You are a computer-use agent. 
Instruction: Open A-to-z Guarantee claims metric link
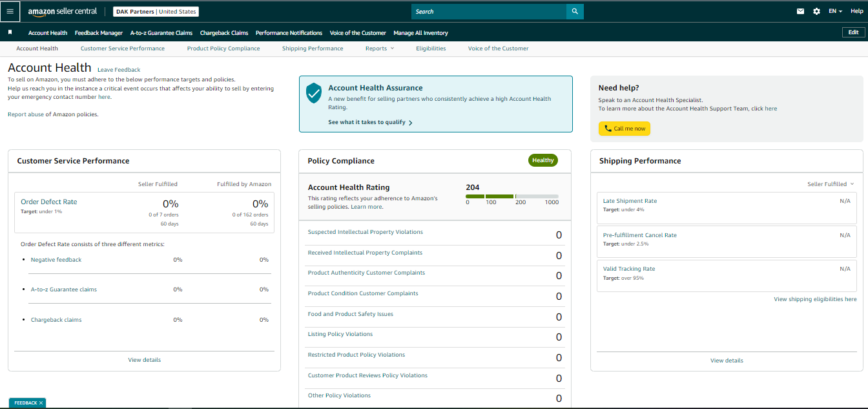tap(64, 289)
